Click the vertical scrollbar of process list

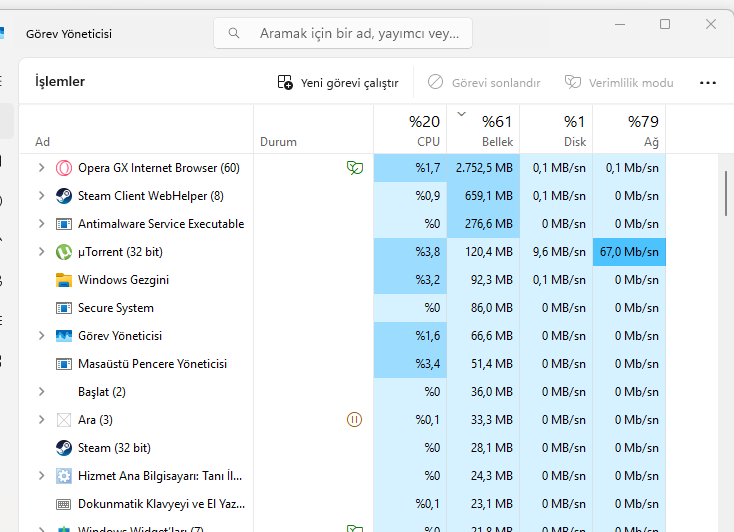pos(725,192)
